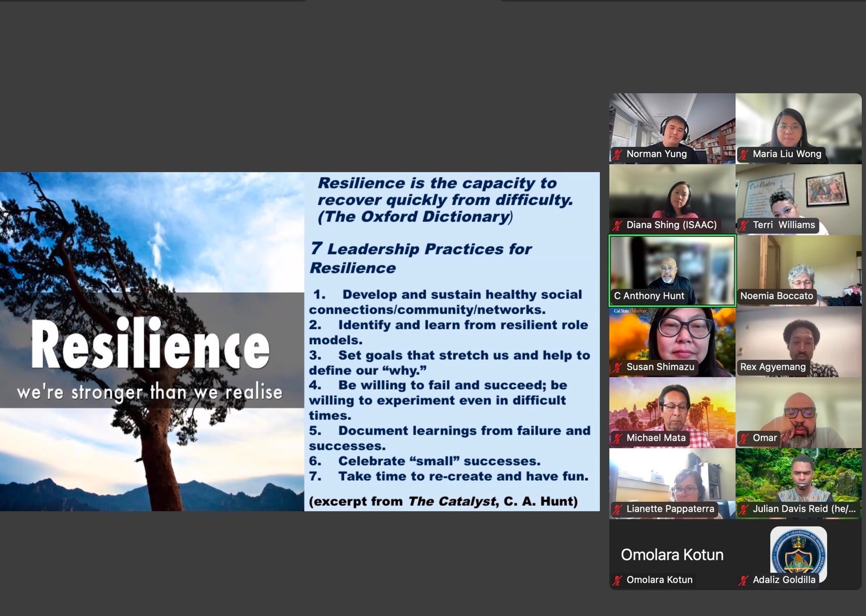Click the Noemia Boccato name label

[x=777, y=296]
